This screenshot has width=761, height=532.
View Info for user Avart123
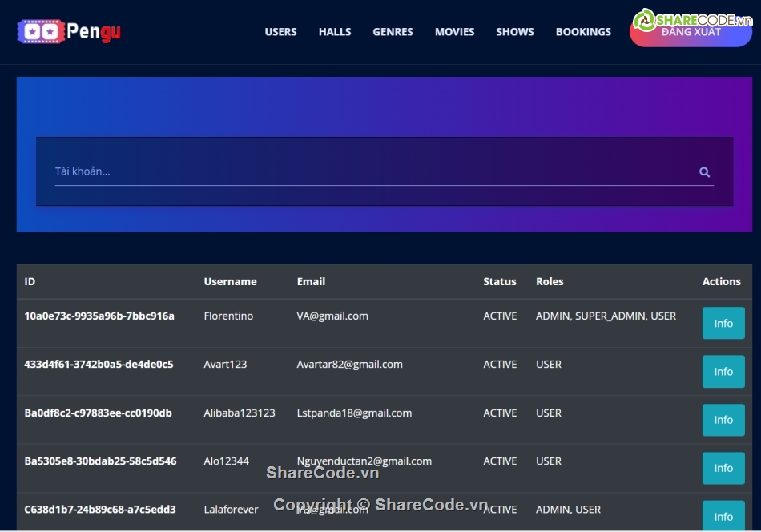(723, 372)
